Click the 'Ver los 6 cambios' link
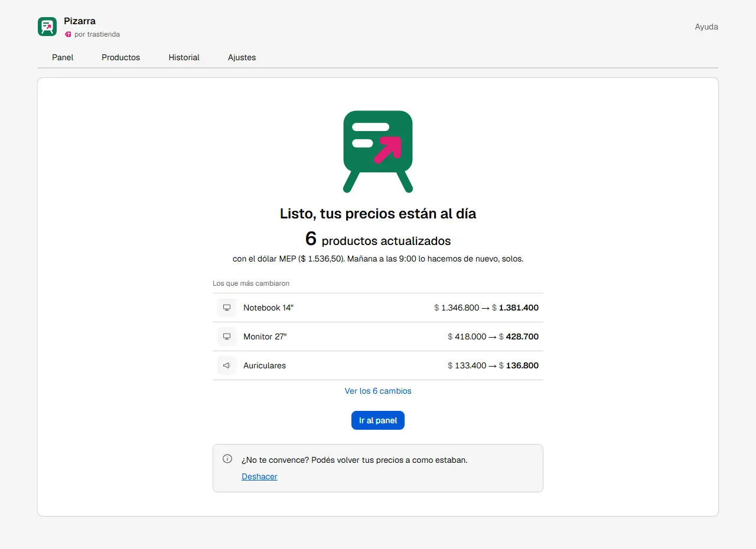The height and width of the screenshot is (549, 756). coord(378,391)
